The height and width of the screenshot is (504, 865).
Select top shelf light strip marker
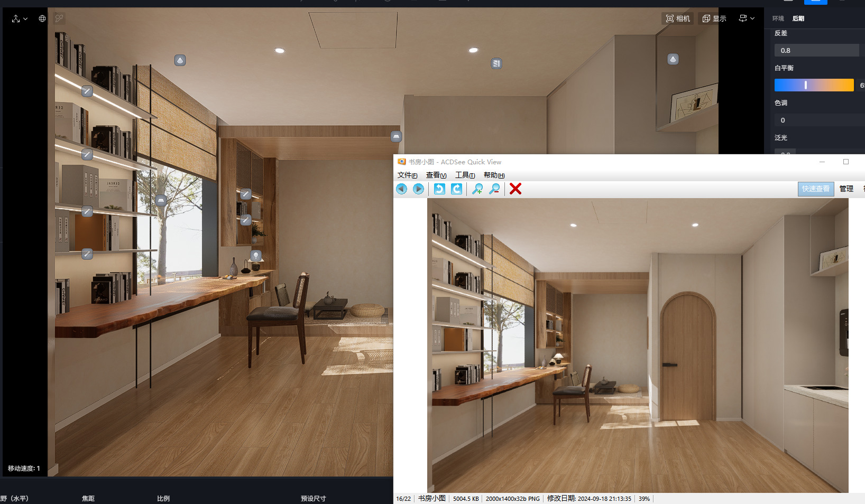click(87, 91)
